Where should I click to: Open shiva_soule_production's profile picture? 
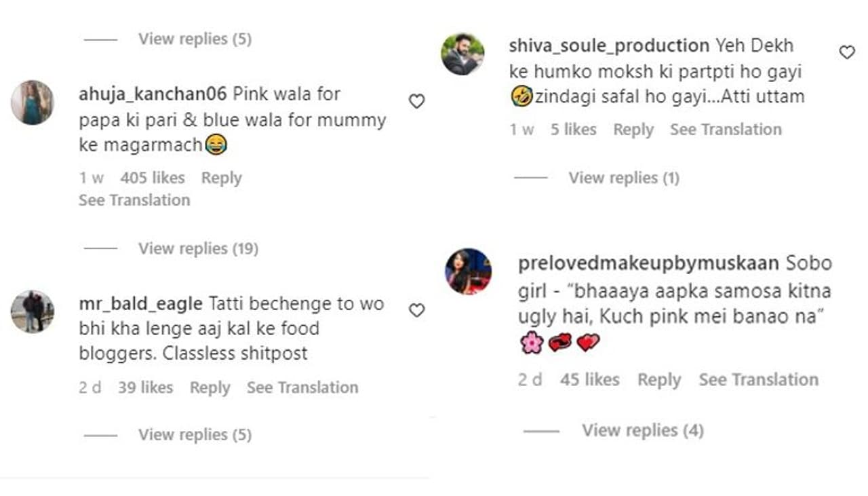click(x=463, y=54)
